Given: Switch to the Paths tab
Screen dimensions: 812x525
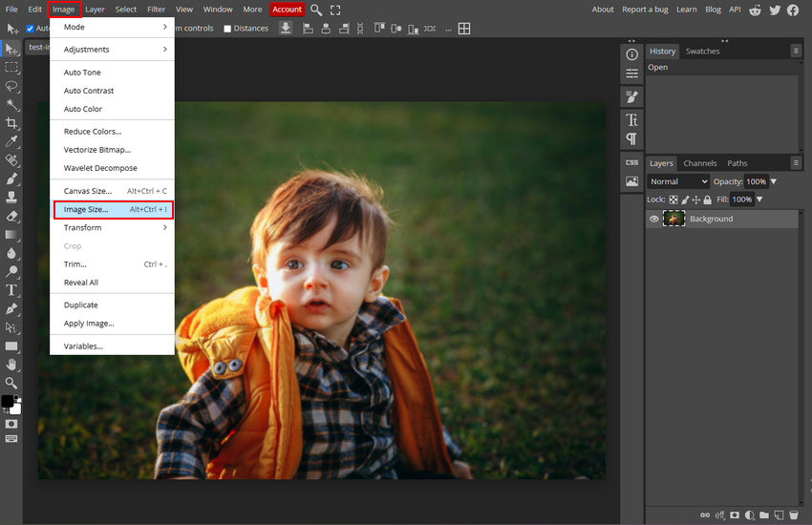Looking at the screenshot, I should click(737, 163).
